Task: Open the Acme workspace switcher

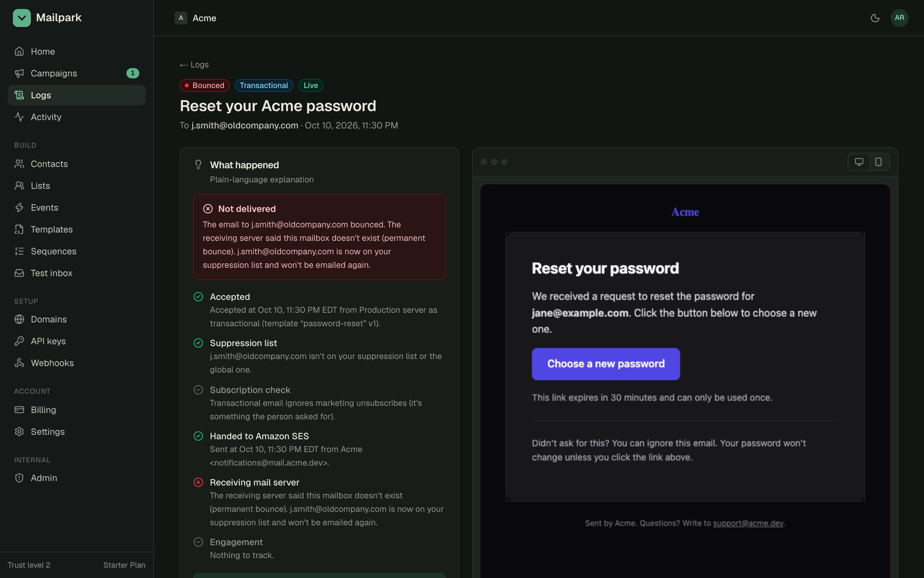Action: (195, 18)
